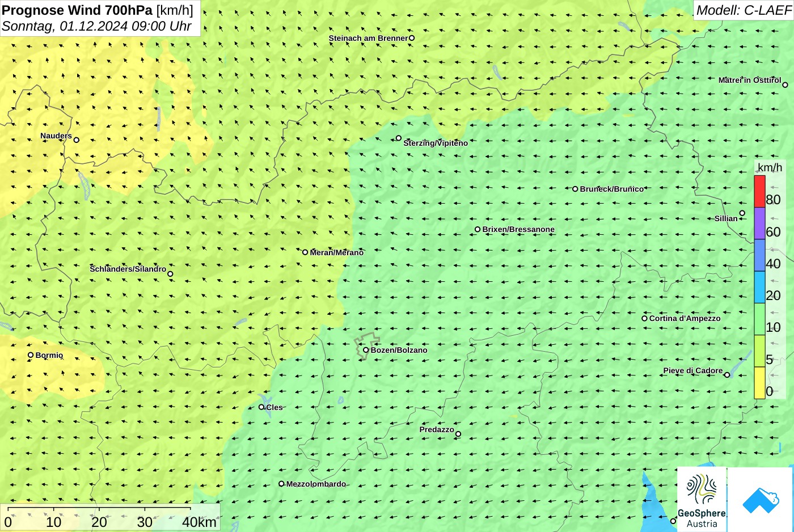Viewport: 794px width, 532px height.
Task: Click the 'Prognose Wind 700hPa' title text
Action: click(x=77, y=10)
